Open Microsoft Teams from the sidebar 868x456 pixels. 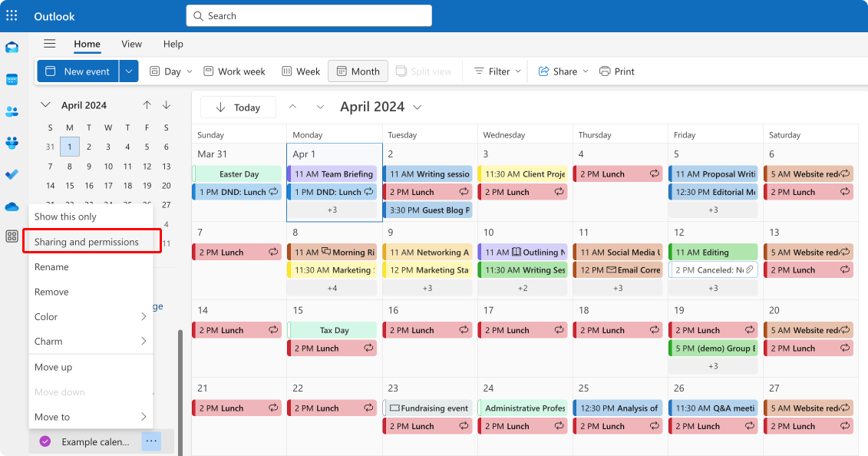pos(12,144)
